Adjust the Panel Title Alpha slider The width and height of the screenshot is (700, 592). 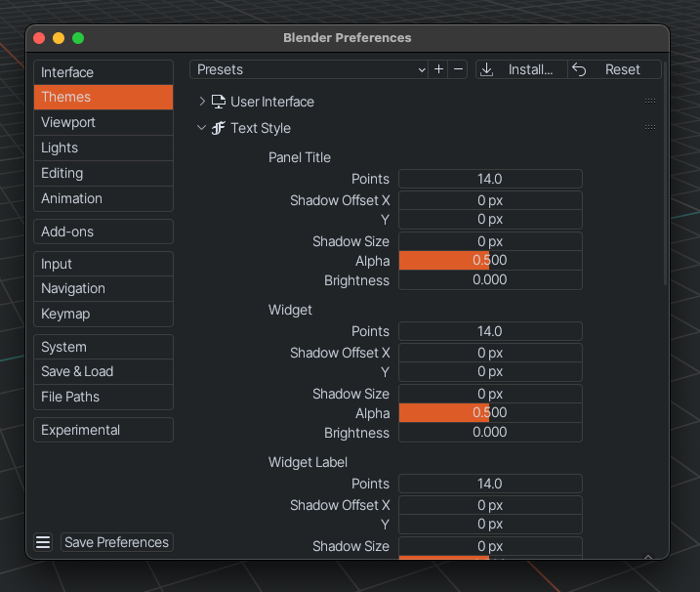pyautogui.click(x=490, y=260)
